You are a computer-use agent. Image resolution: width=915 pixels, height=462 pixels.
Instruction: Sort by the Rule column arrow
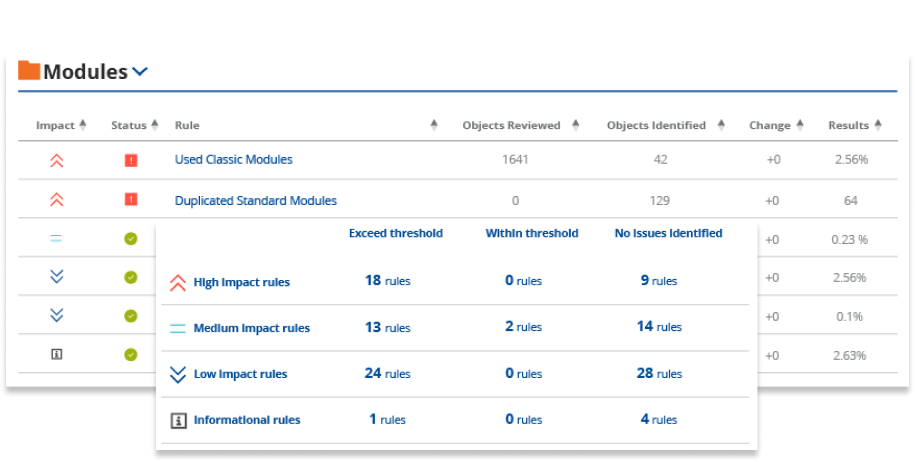pyautogui.click(x=434, y=125)
